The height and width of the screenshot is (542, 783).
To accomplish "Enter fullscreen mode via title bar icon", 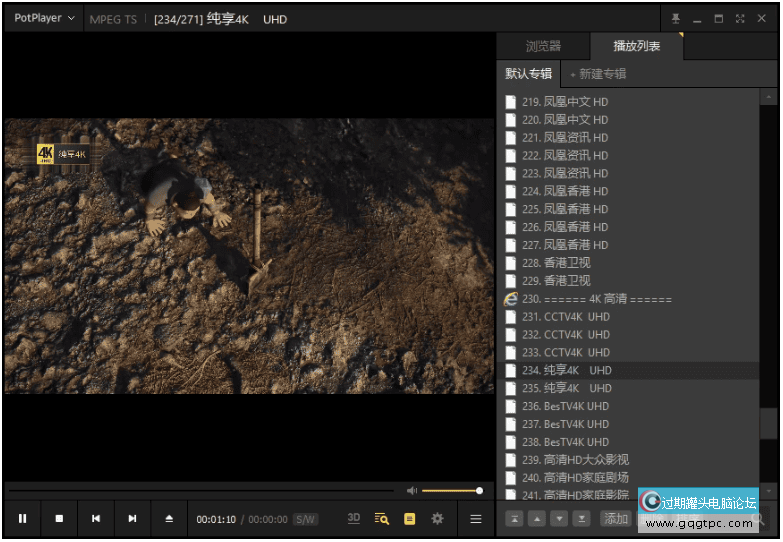I will [740, 18].
